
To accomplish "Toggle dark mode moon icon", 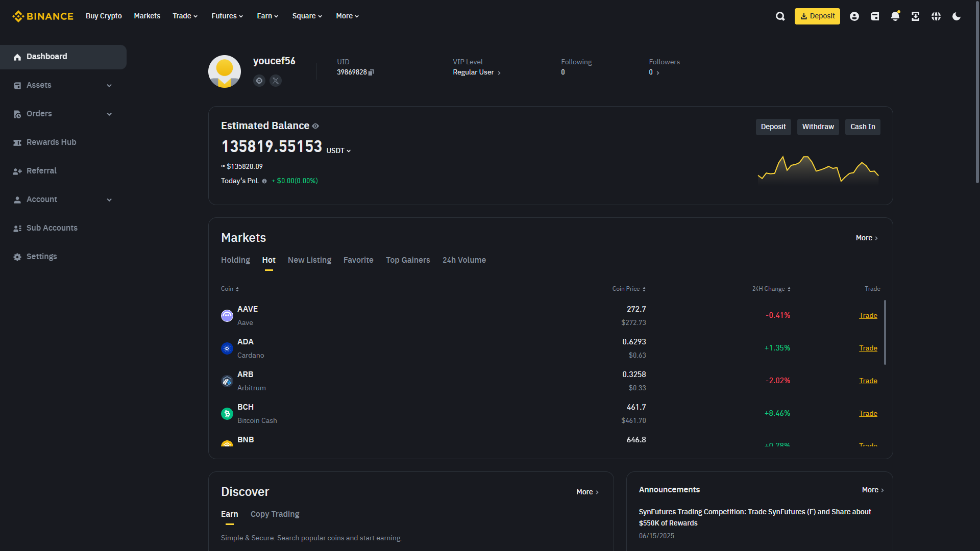I will (x=956, y=16).
